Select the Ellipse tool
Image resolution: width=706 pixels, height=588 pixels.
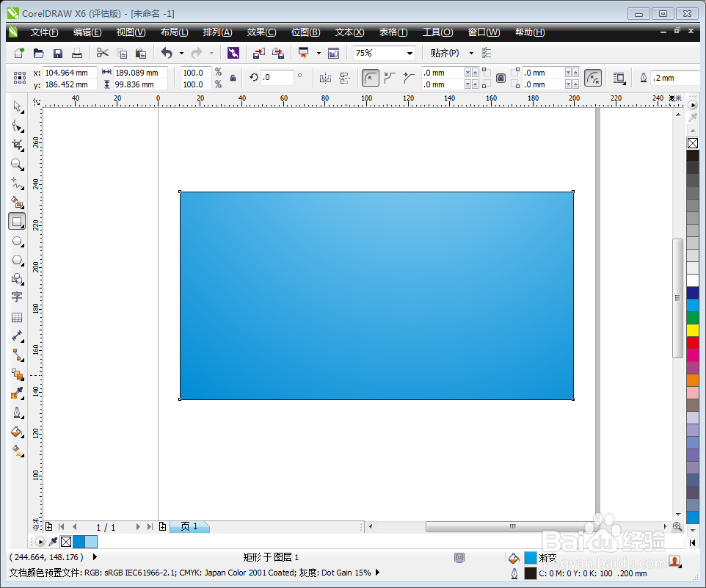tap(17, 241)
